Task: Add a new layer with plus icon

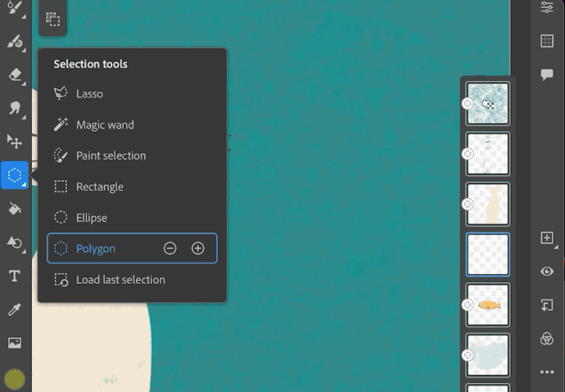Action: pyautogui.click(x=547, y=238)
